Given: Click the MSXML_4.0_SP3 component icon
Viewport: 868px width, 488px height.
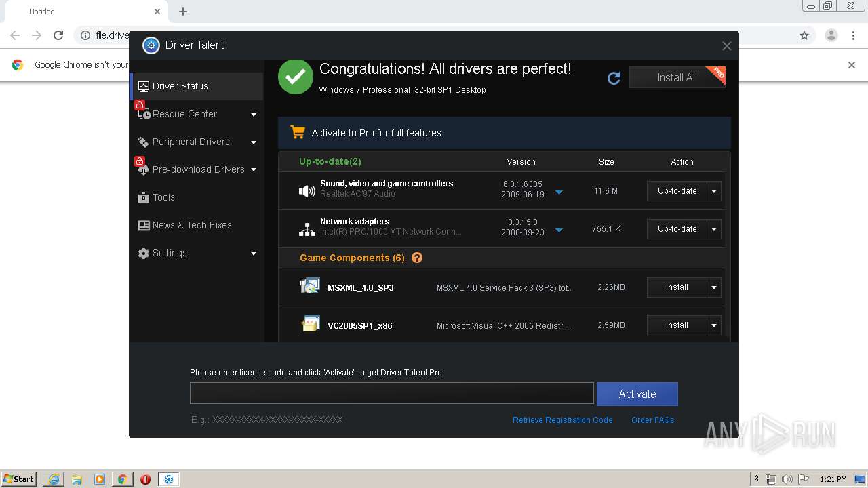Looking at the screenshot, I should pos(310,286).
